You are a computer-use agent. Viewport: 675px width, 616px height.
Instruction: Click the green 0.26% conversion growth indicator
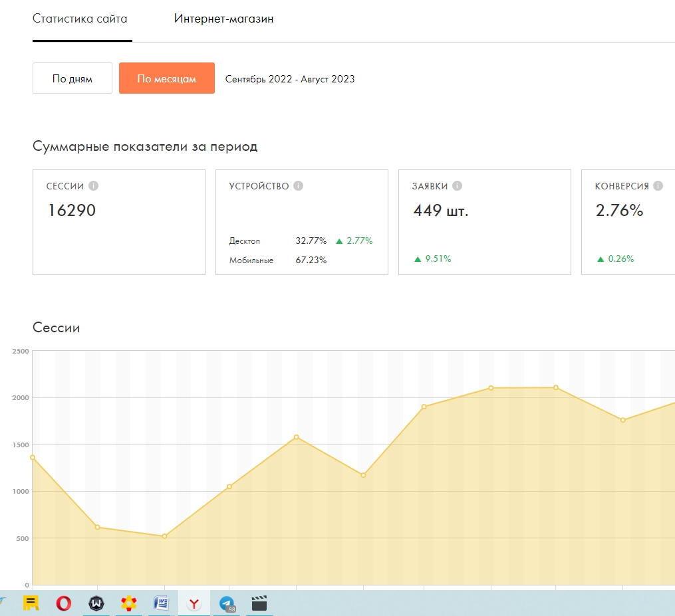[616, 259]
